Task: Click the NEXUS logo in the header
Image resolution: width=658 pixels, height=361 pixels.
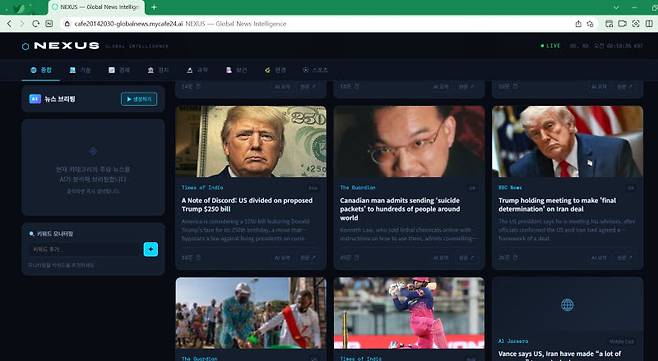Action: (61, 46)
